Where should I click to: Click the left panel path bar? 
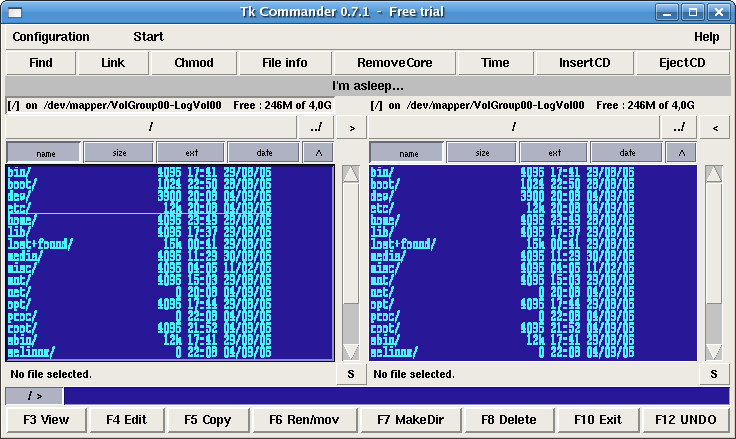[151, 127]
